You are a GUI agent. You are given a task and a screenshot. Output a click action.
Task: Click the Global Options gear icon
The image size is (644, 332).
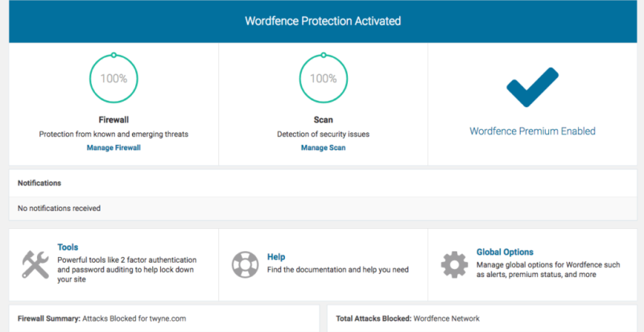(x=454, y=265)
